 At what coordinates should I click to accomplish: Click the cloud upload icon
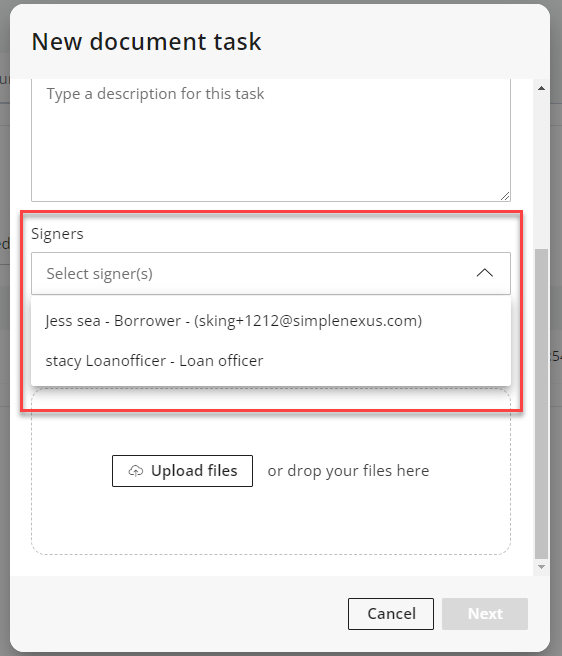[x=136, y=471]
